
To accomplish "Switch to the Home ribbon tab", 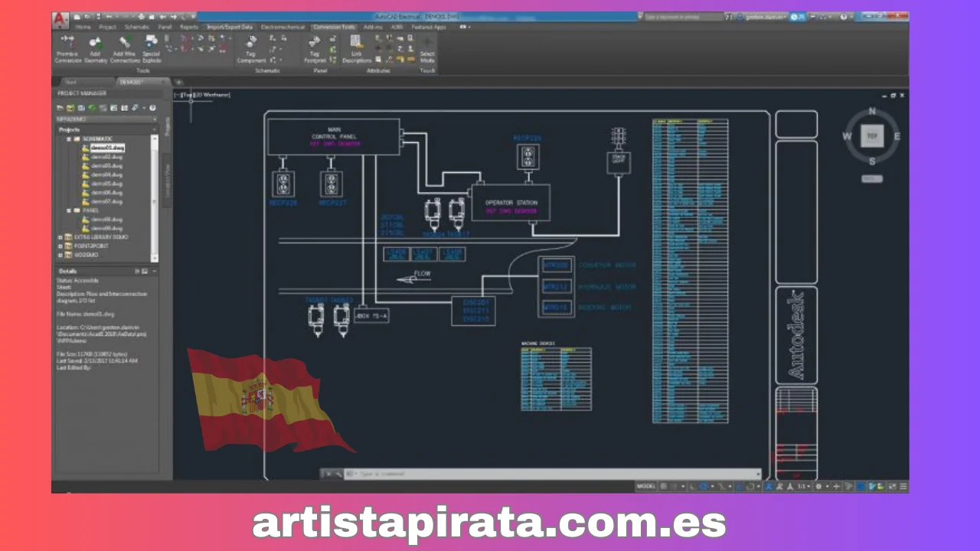I will click(x=83, y=27).
